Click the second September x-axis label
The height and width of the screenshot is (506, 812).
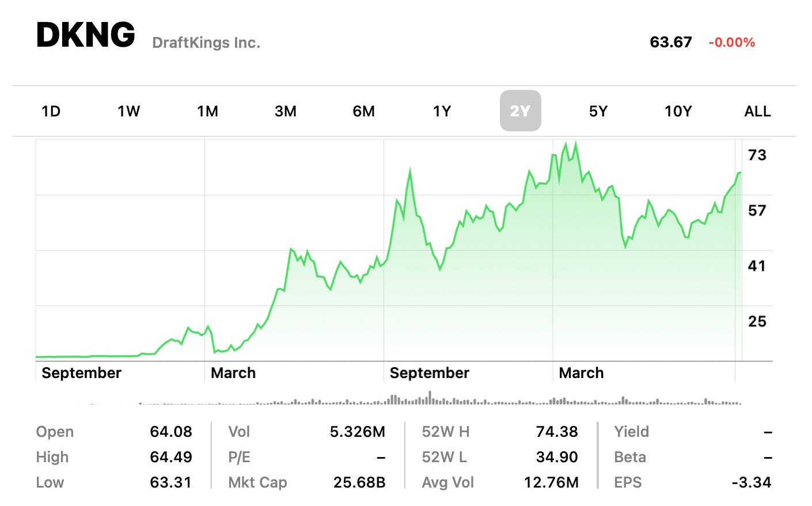click(430, 373)
